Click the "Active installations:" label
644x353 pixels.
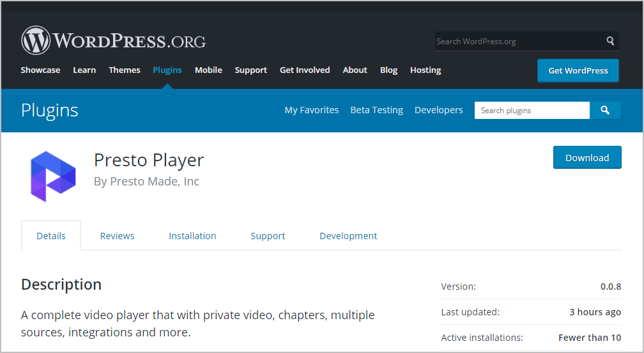tap(482, 338)
